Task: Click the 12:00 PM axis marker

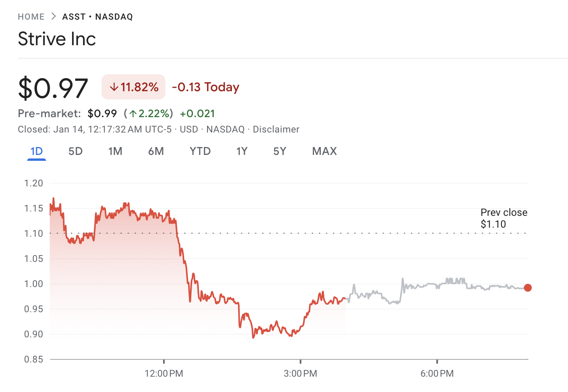Action: point(164,373)
